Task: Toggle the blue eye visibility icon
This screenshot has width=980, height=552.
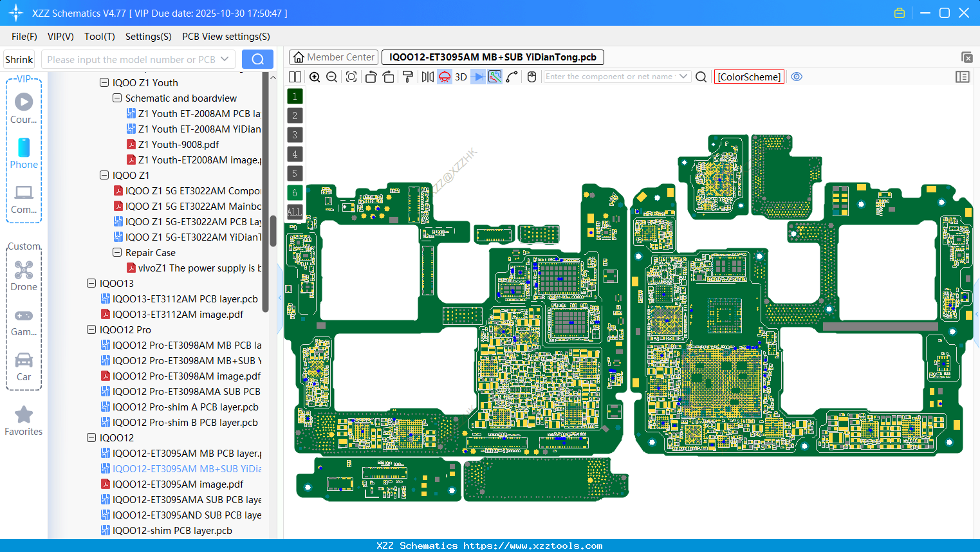Action: tap(797, 77)
